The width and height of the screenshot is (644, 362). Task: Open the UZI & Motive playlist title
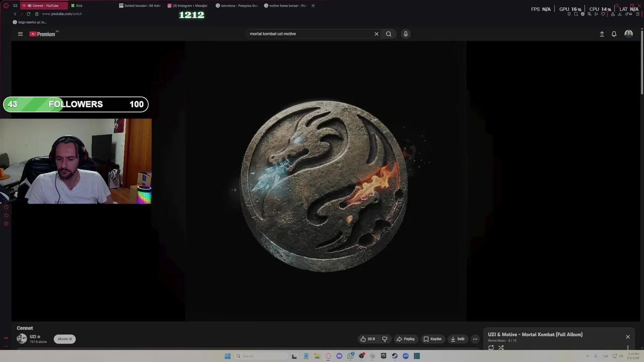click(535, 334)
